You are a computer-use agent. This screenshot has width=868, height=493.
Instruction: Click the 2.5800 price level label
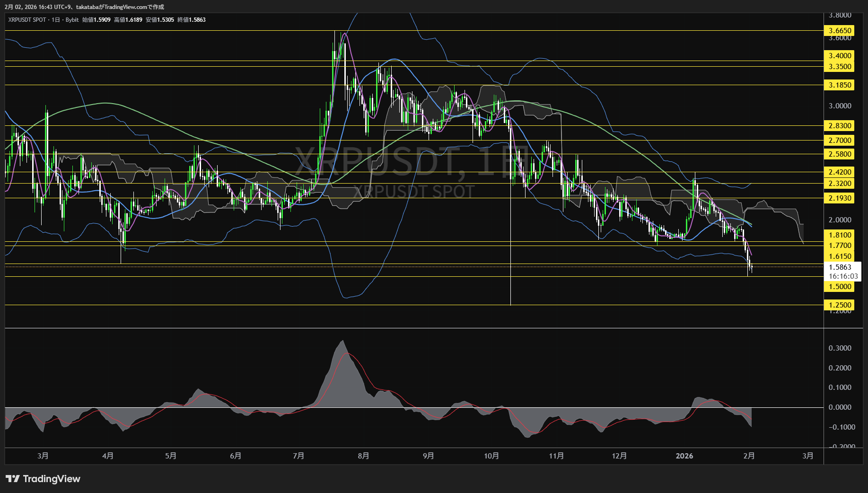click(840, 154)
